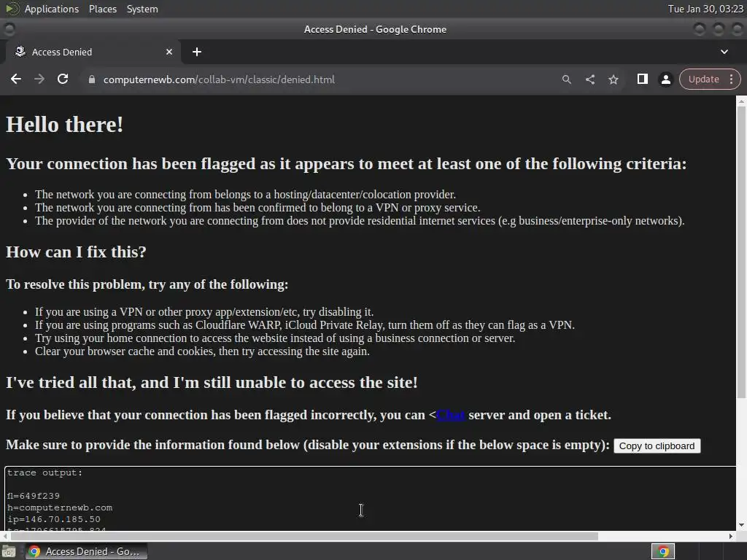Open the Chrome profile avatar

665,79
